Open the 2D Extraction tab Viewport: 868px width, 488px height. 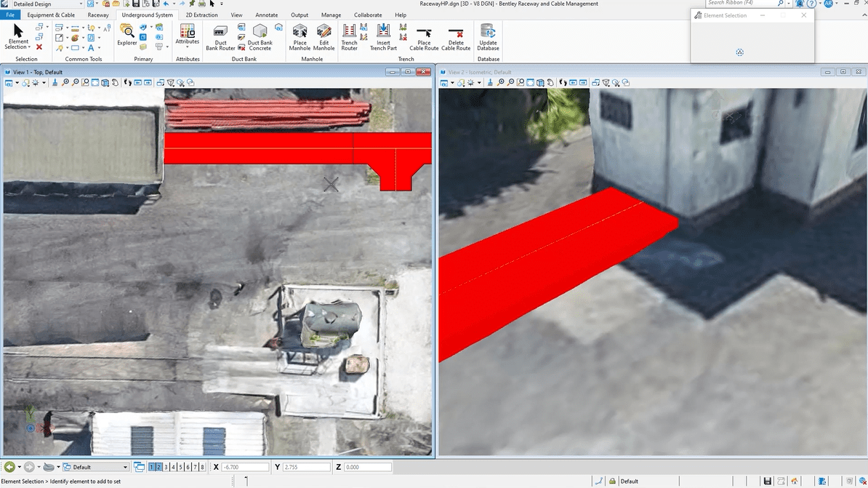coord(201,15)
